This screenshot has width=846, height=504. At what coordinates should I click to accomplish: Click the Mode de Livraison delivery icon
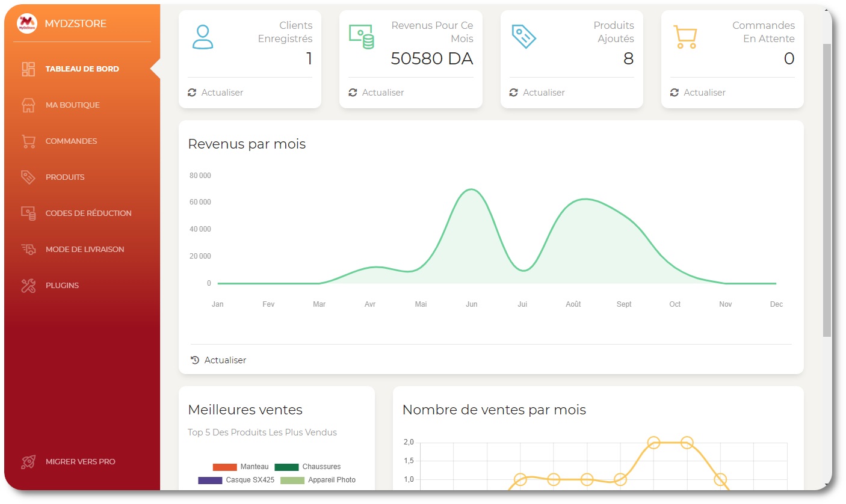point(28,249)
